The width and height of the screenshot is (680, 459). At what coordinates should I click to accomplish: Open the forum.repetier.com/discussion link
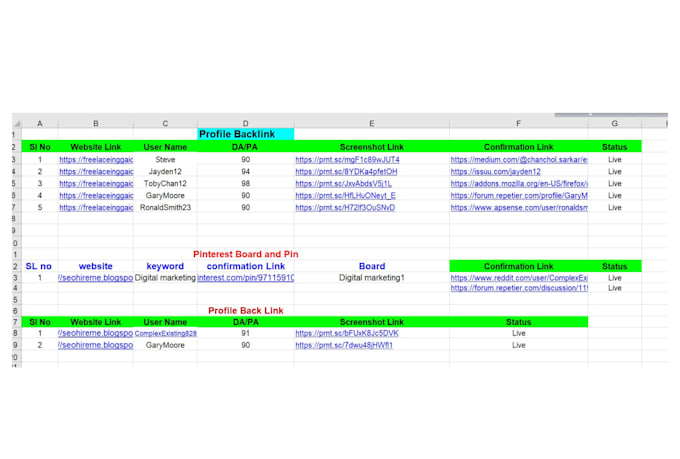tap(519, 288)
